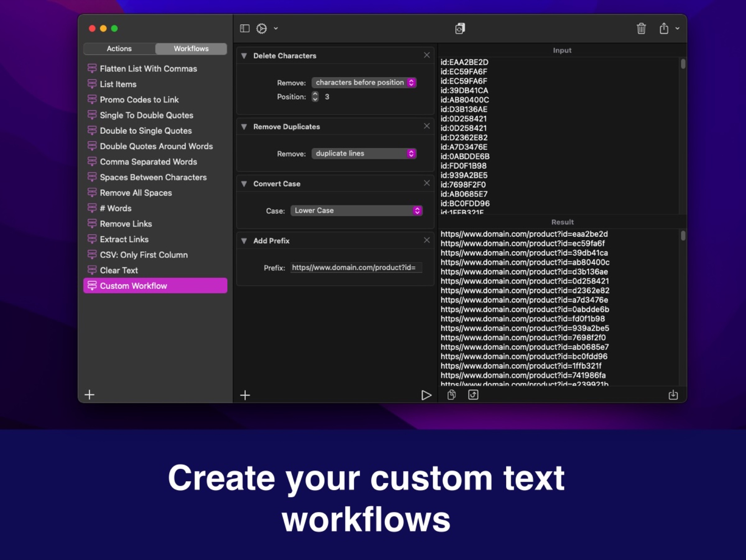Click the Prefix text field
This screenshot has width=746, height=560.
pos(356,268)
